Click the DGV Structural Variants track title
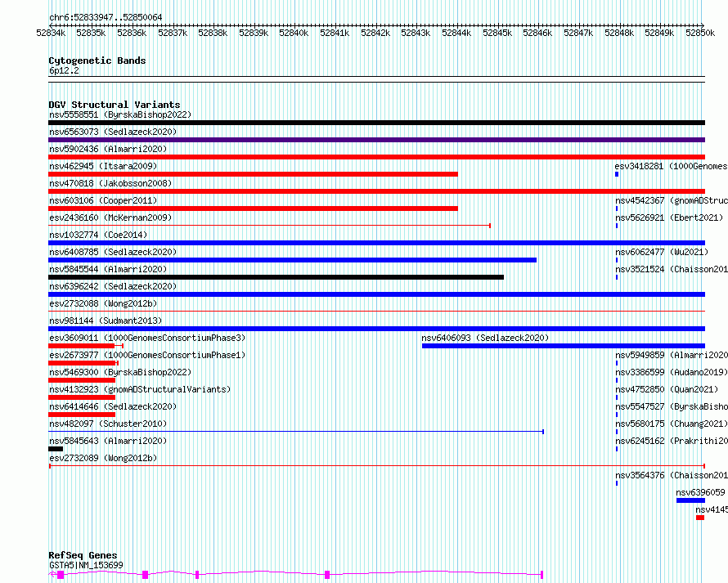This screenshot has height=583, width=728. pos(115,105)
